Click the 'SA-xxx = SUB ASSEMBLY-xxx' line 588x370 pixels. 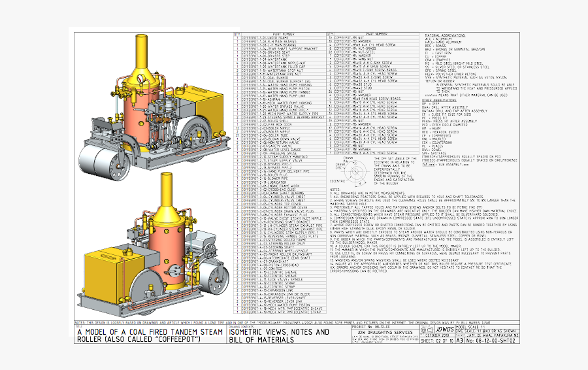click(446, 164)
